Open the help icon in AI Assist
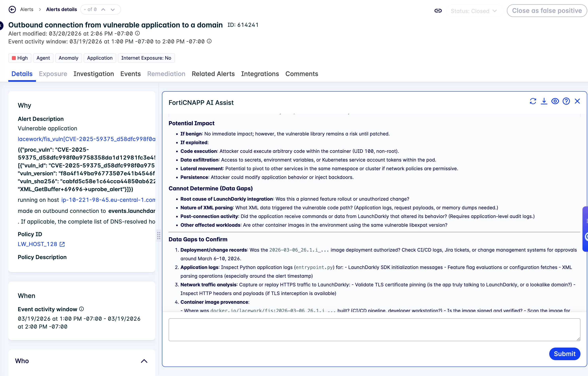The height and width of the screenshot is (376, 588). pyautogui.click(x=566, y=101)
